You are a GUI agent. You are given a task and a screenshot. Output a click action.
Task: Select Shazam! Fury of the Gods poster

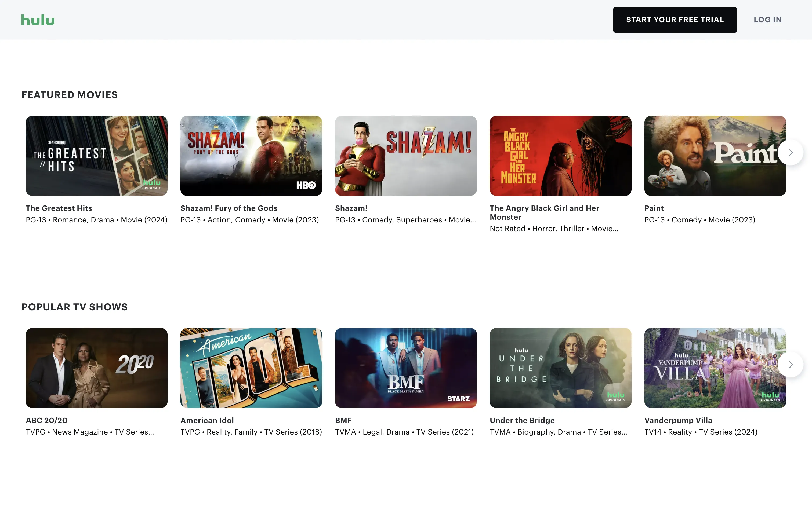251,156
